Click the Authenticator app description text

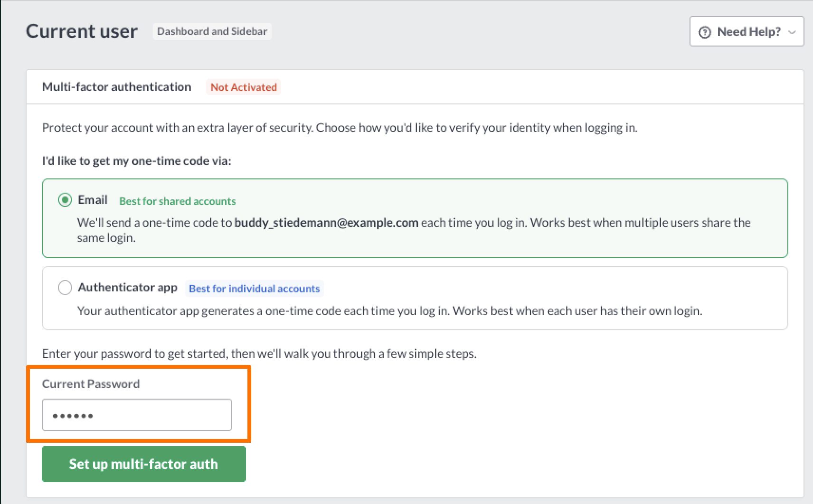389,311
